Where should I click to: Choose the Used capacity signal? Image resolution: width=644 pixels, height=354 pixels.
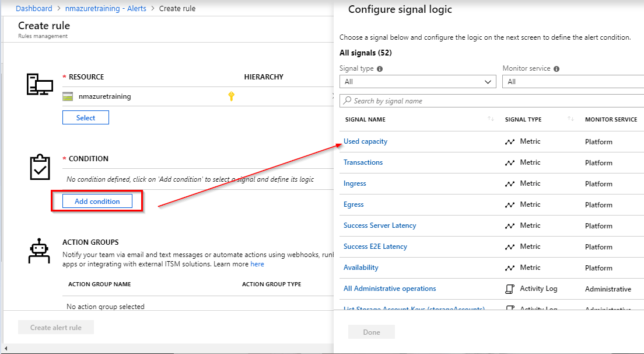[365, 141]
